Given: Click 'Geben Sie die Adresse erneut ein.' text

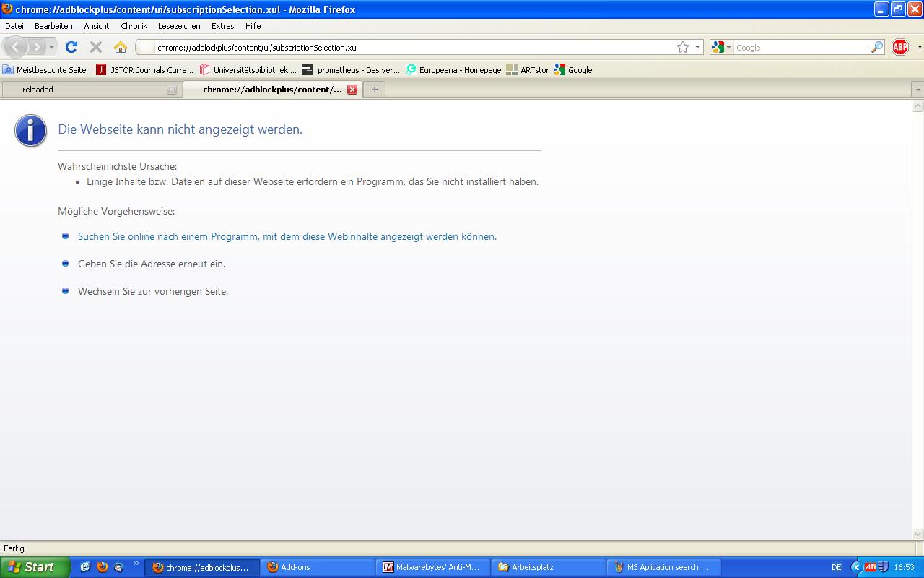Looking at the screenshot, I should coord(152,264).
